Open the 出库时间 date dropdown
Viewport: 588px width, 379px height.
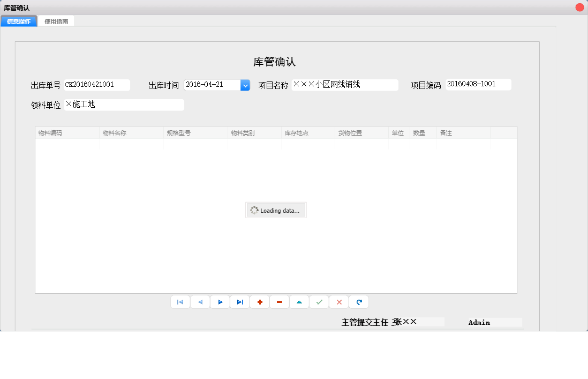tap(245, 85)
